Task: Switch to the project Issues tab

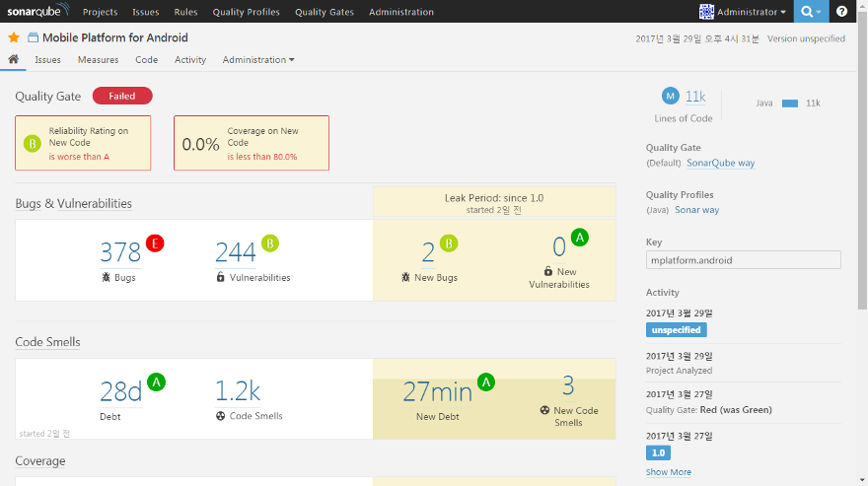Action: [47, 60]
